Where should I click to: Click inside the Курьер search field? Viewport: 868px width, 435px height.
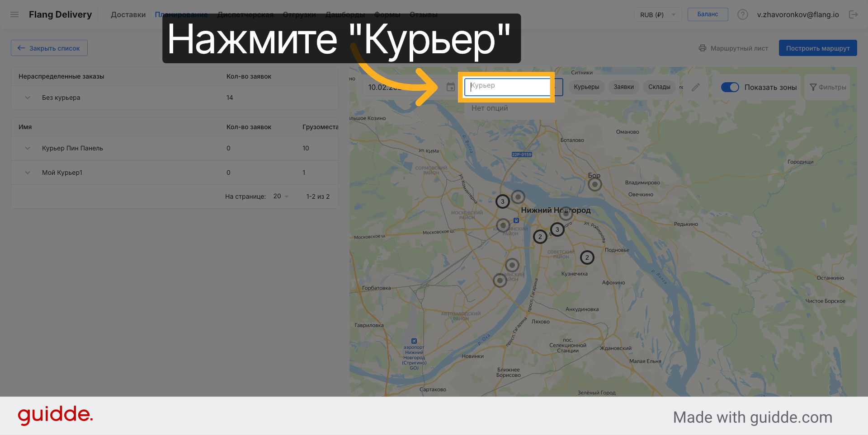tap(506, 86)
